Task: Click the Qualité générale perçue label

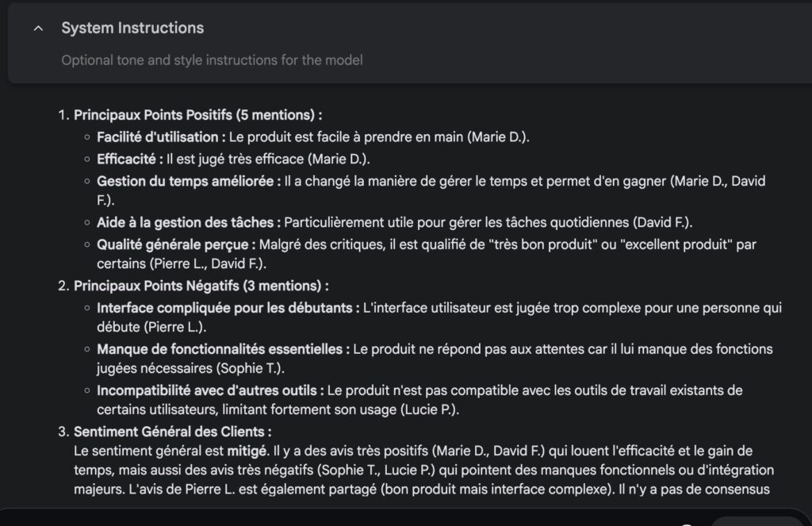Action: coord(176,244)
